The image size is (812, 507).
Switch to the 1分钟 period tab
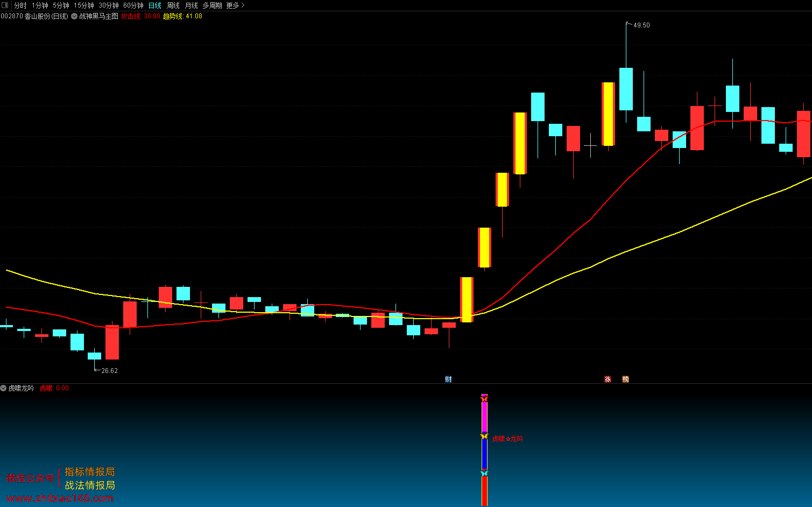(x=40, y=5)
